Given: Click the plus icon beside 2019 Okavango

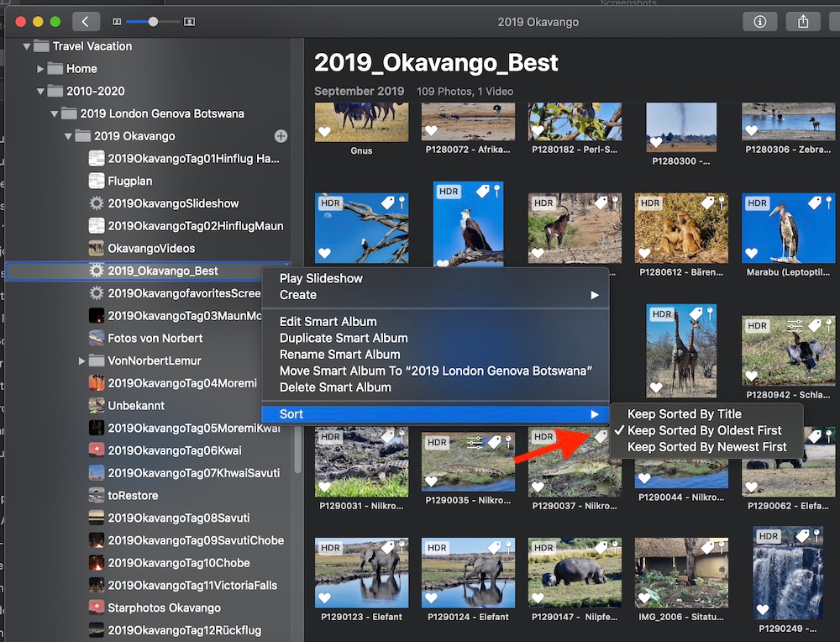Looking at the screenshot, I should [281, 136].
